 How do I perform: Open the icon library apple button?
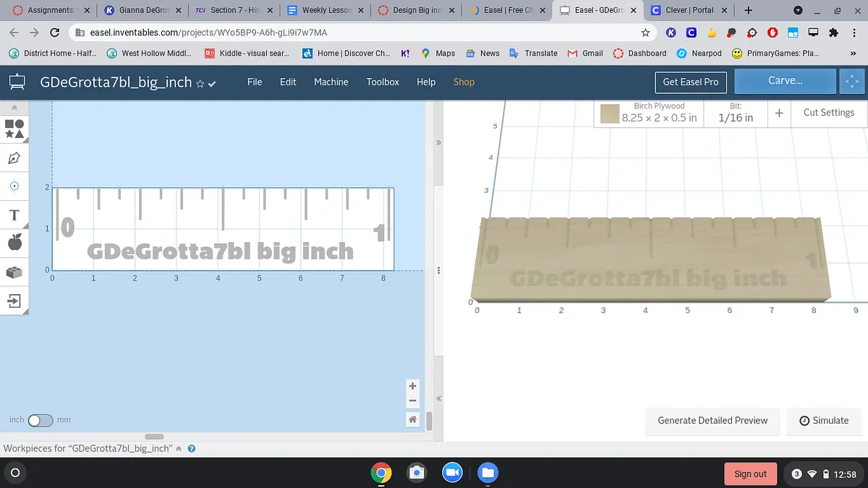tap(14, 243)
